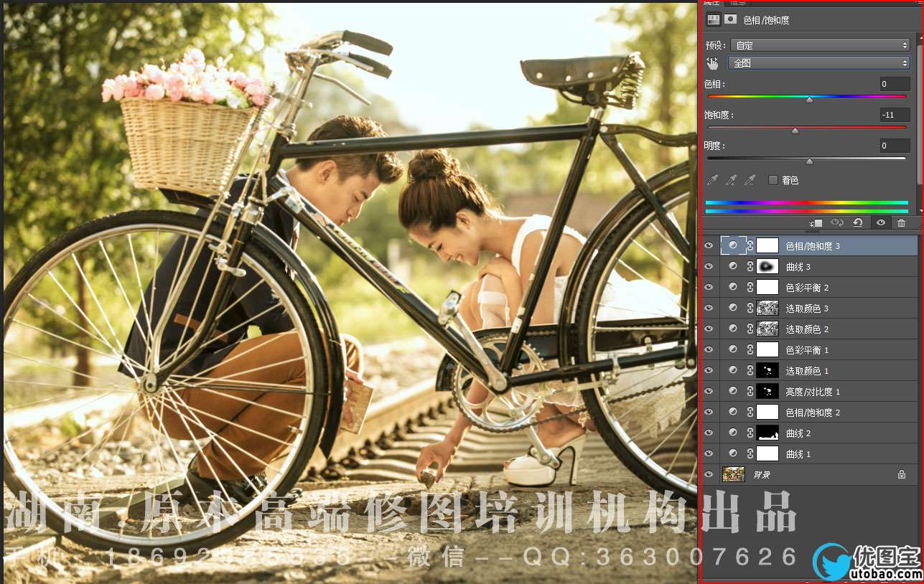Click the delete adjustment layer trash icon

pyautogui.click(x=901, y=223)
